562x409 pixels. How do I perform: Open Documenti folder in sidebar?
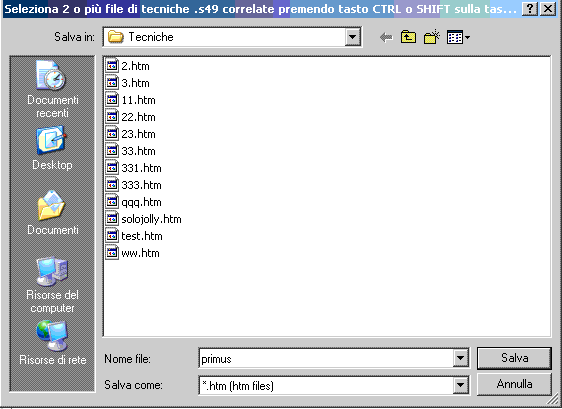[x=52, y=212]
